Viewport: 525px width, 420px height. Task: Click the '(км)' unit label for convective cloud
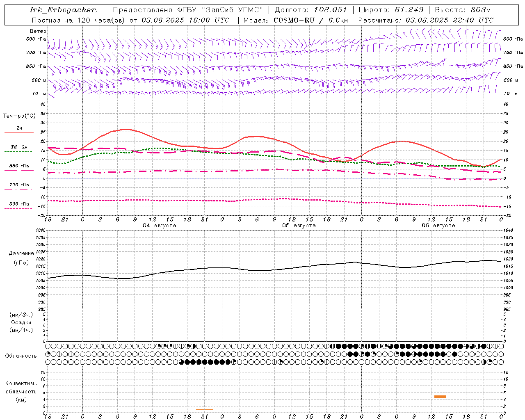pos(21,399)
